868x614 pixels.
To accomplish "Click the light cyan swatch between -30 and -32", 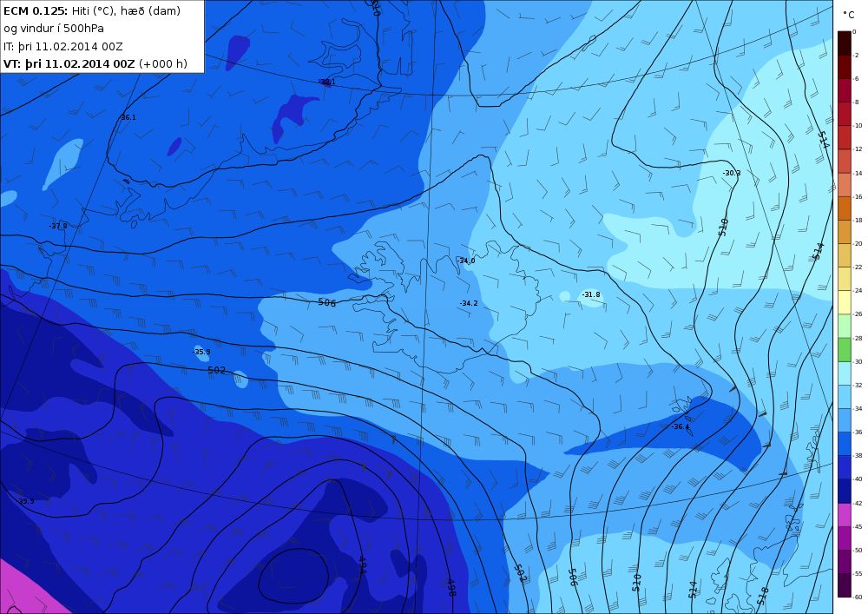I will pyautogui.click(x=845, y=373).
